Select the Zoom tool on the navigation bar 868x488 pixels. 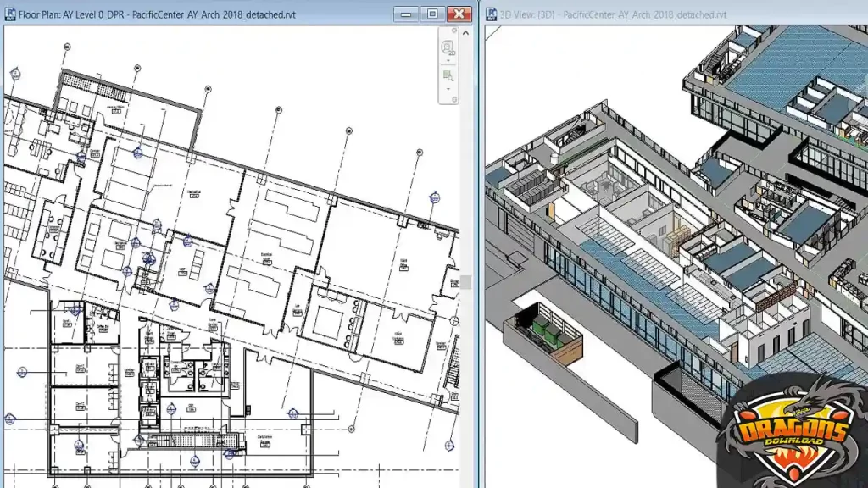(x=448, y=75)
